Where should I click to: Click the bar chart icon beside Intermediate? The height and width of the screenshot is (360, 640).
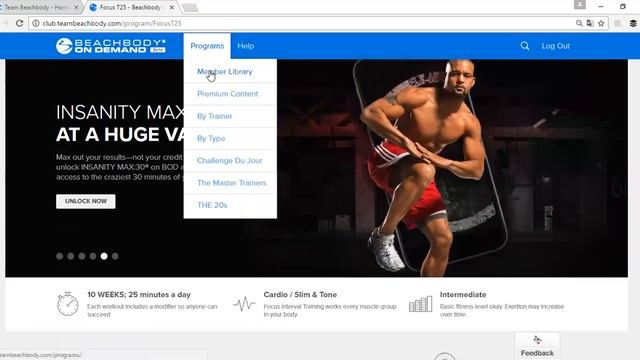(420, 304)
